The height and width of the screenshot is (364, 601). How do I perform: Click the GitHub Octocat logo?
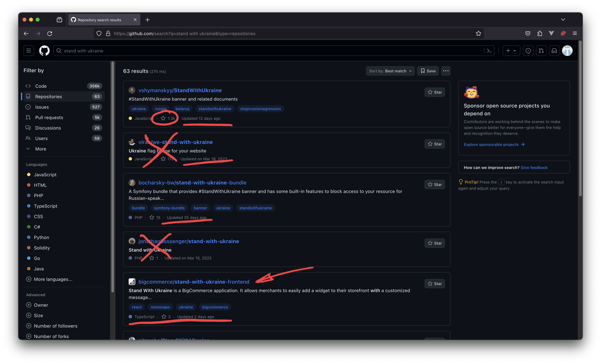[44, 51]
